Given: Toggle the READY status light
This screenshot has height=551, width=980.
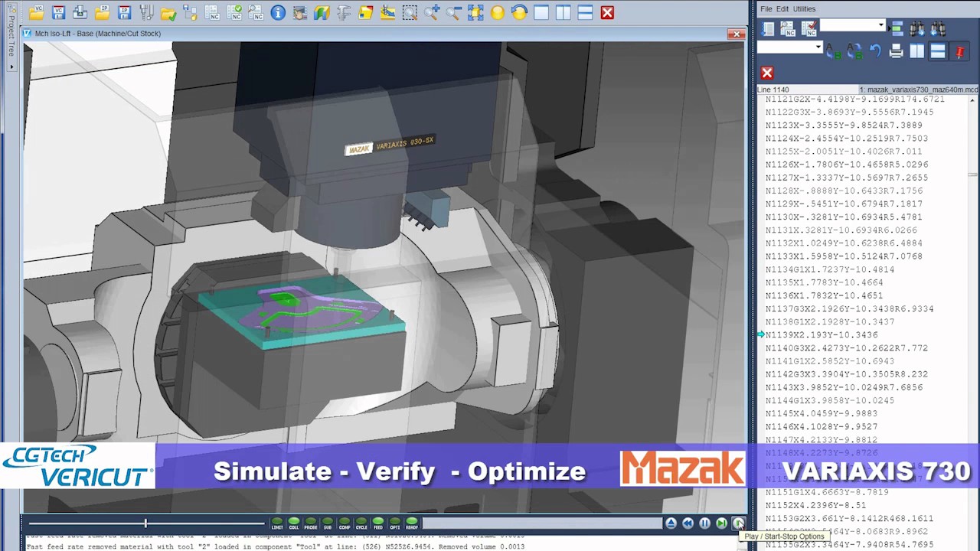Looking at the screenshot, I should pos(412,523).
